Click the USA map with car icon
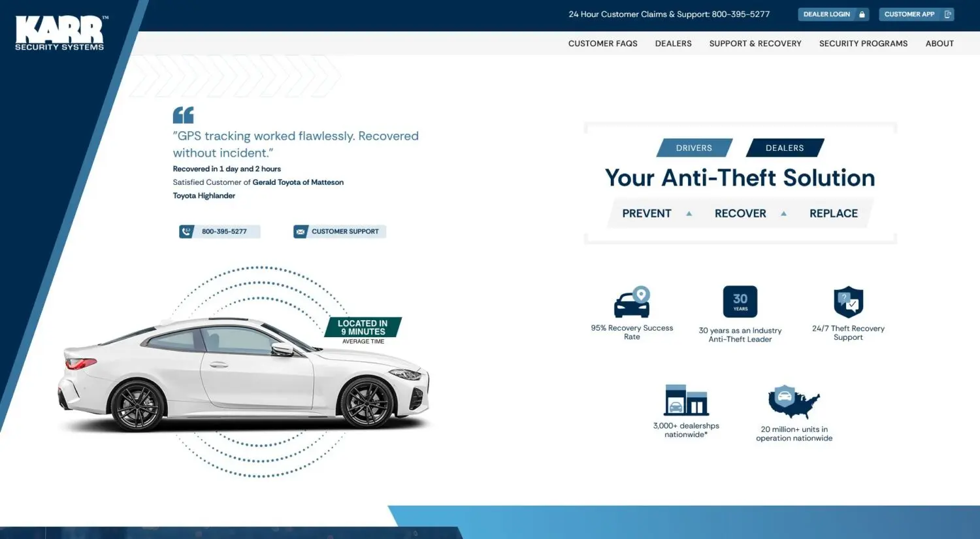The width and height of the screenshot is (980, 539). click(794, 402)
